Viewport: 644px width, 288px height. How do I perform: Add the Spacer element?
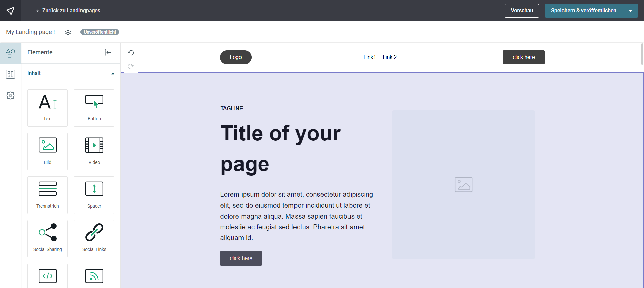(94, 195)
